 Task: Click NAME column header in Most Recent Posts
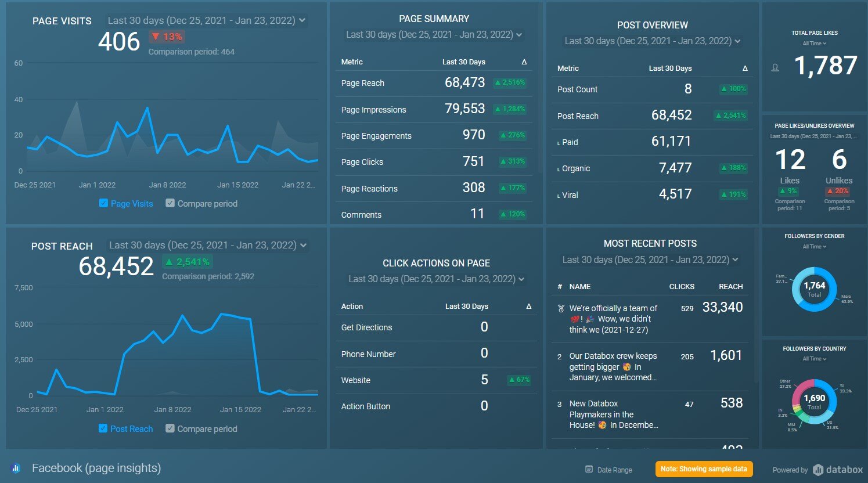point(580,287)
